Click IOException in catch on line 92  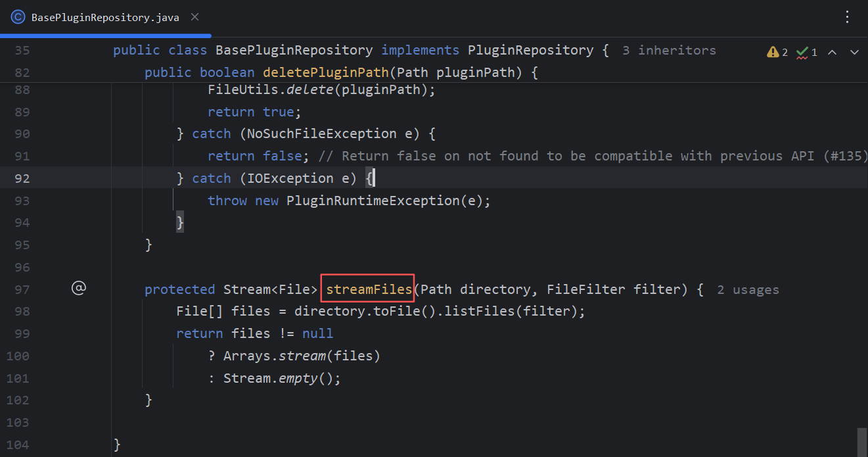pyautogui.click(x=290, y=178)
